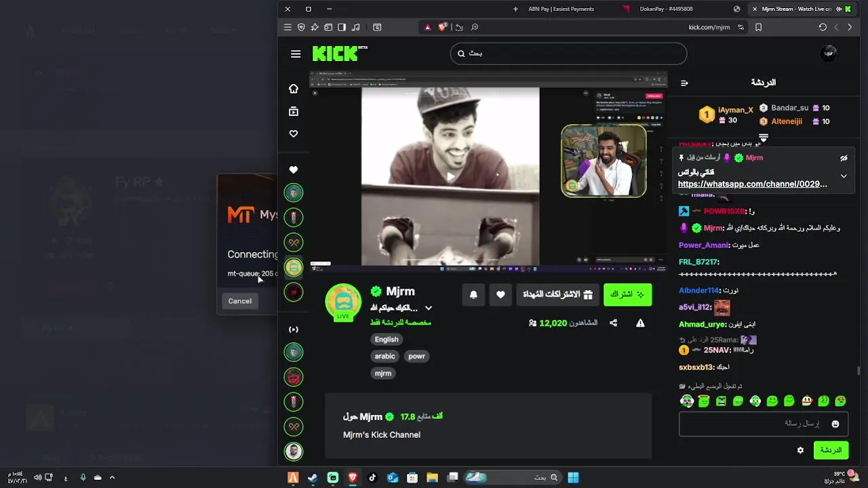Cancel connecting in the background launcher window
The height and width of the screenshot is (488, 868).
[x=239, y=301]
